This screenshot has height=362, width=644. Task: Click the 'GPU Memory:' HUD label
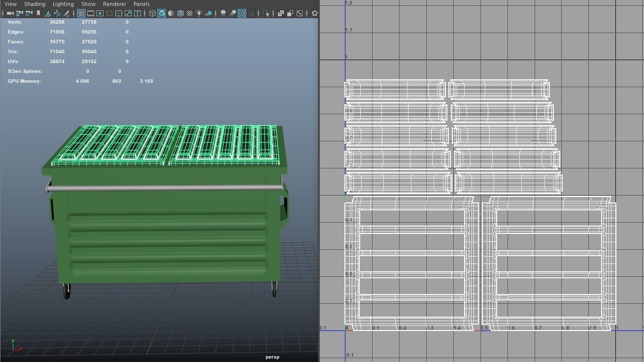pos(25,81)
